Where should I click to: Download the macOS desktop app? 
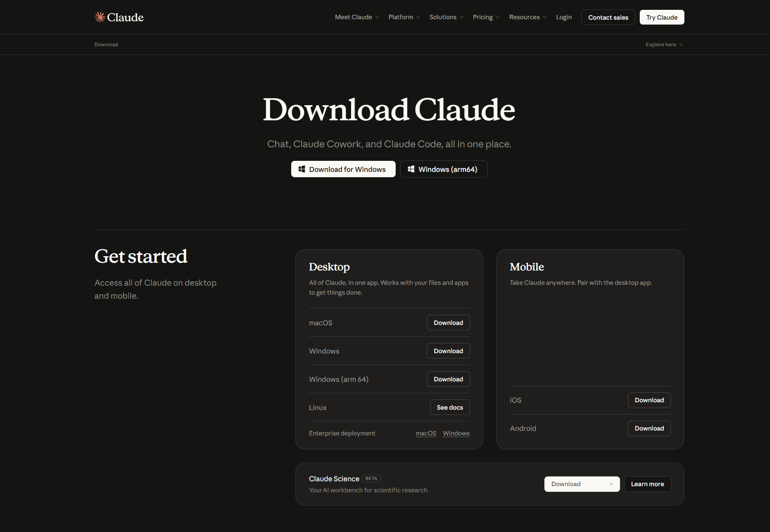[x=448, y=322]
